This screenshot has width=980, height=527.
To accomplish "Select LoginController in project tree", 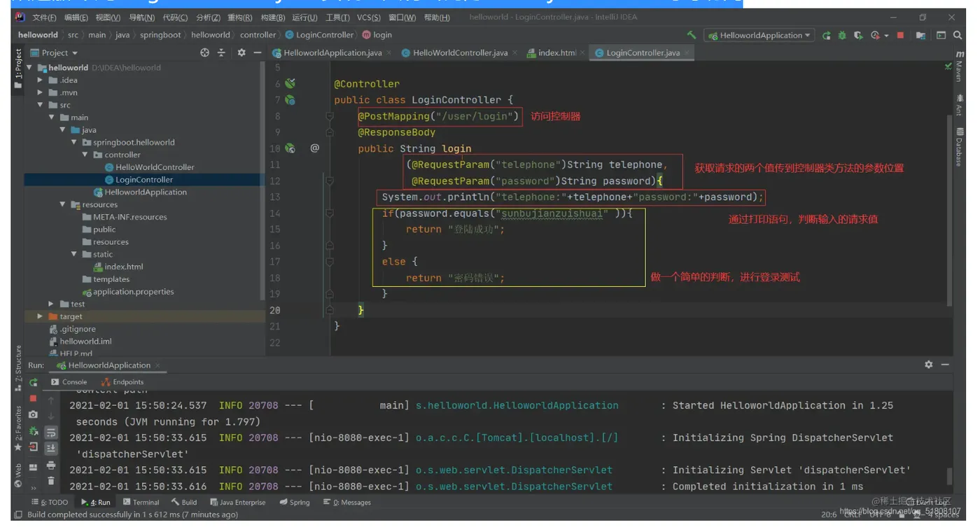I will point(139,180).
